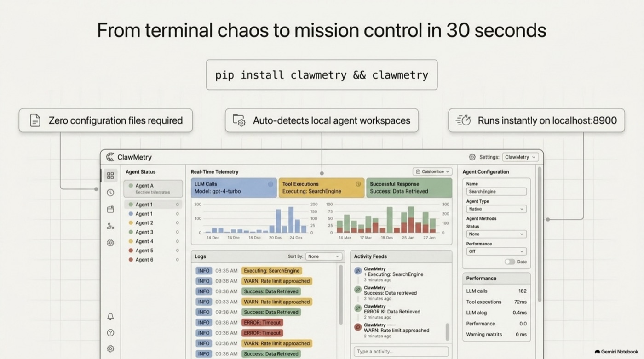Click the info icon on Tool Executions card
Screen dimensions: 644x359
358,184
